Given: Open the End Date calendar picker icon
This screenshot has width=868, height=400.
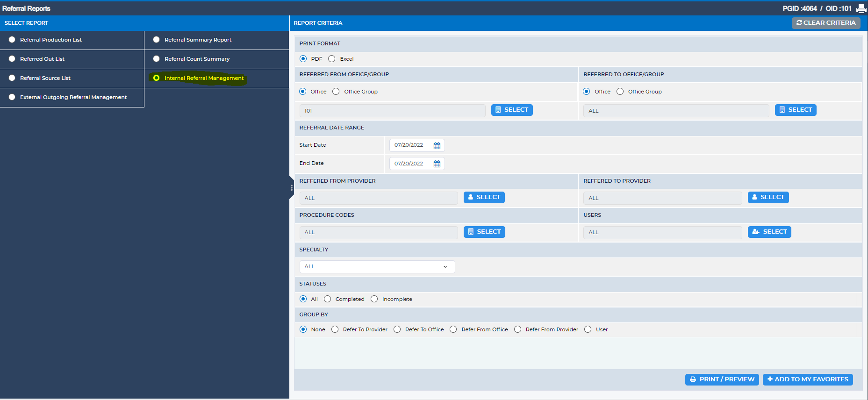Looking at the screenshot, I should [x=437, y=164].
